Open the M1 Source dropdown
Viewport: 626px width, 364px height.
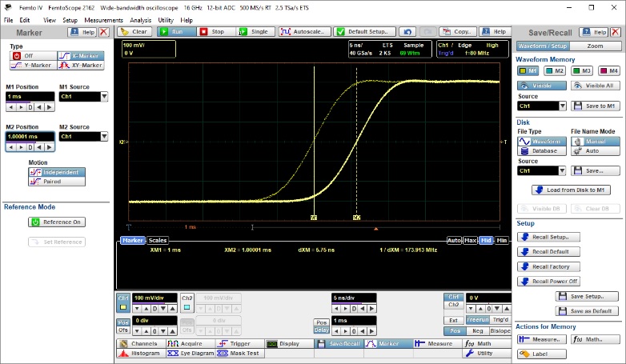(x=105, y=97)
